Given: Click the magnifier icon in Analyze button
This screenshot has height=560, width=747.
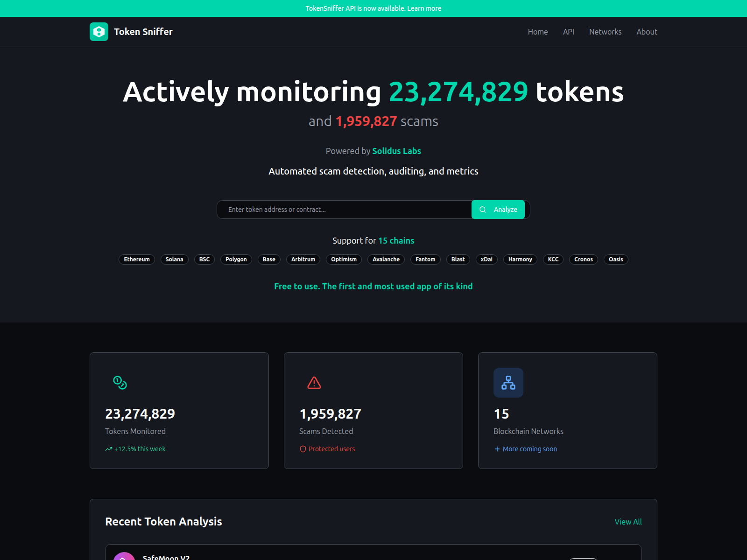Looking at the screenshot, I should point(483,210).
